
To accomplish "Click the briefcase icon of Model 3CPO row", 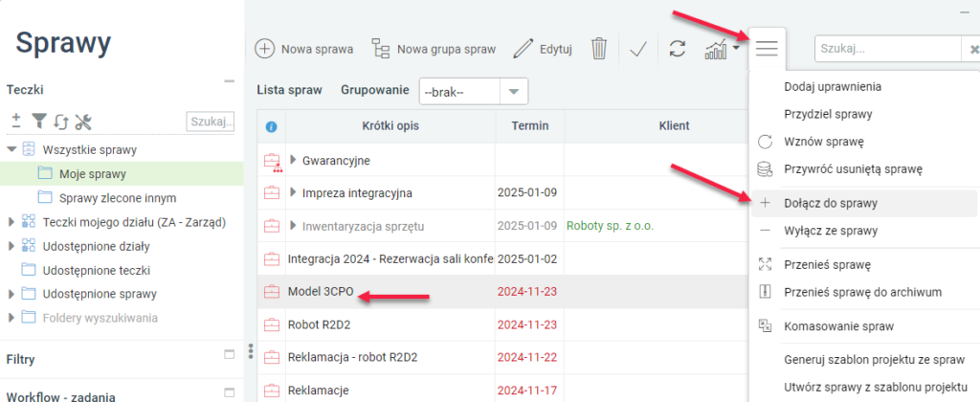I will click(x=271, y=292).
